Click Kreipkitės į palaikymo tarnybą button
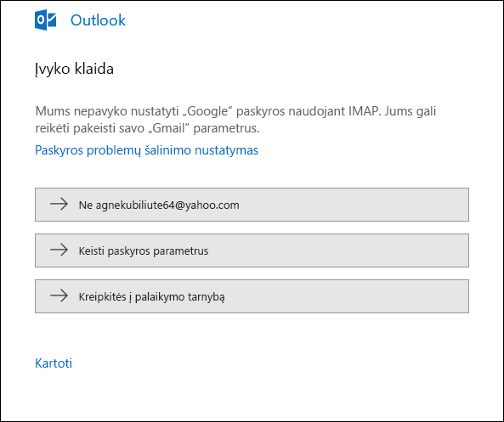The image size is (504, 422). [252, 296]
